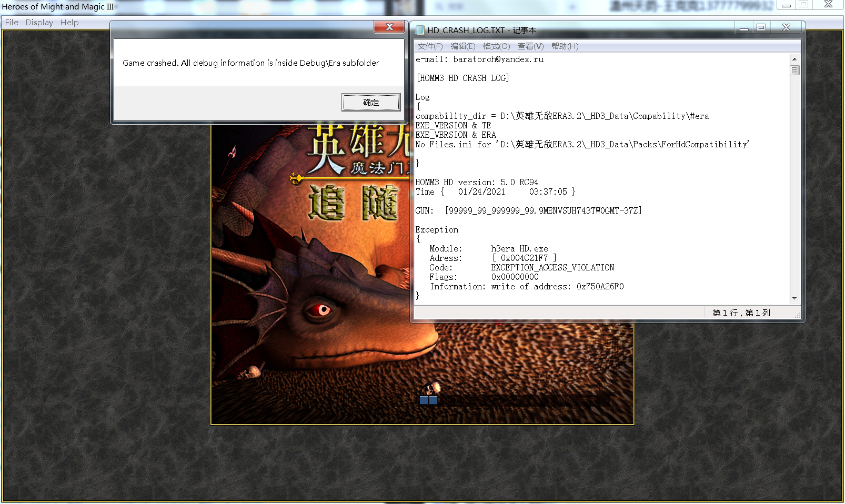Viewport: 845px width, 504px height.
Task: Click the Log heading text in Notepad
Action: point(422,97)
